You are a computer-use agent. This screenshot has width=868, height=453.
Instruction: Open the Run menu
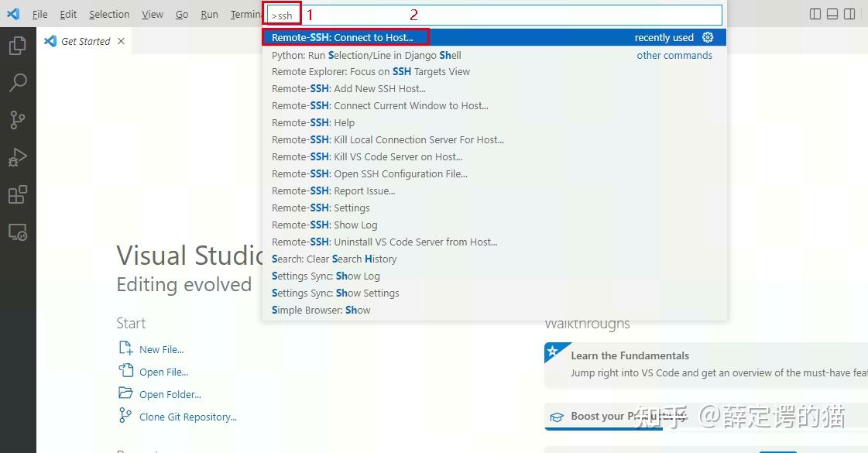point(209,15)
